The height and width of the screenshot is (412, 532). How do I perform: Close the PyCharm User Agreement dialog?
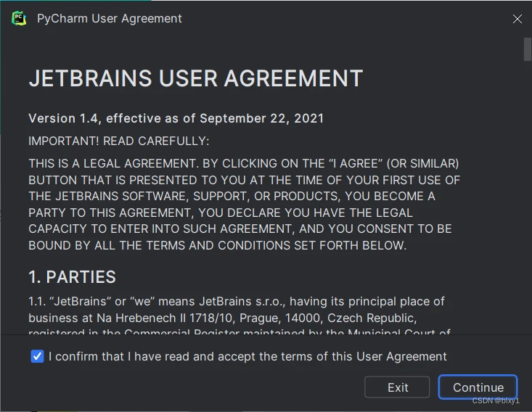(517, 19)
